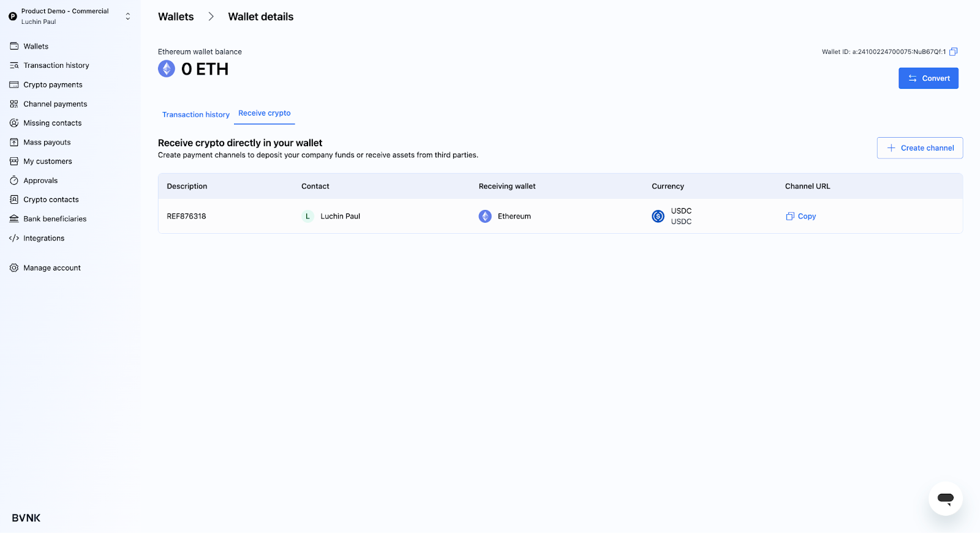Open Manage account settings
This screenshot has width=980, height=533.
tap(51, 268)
